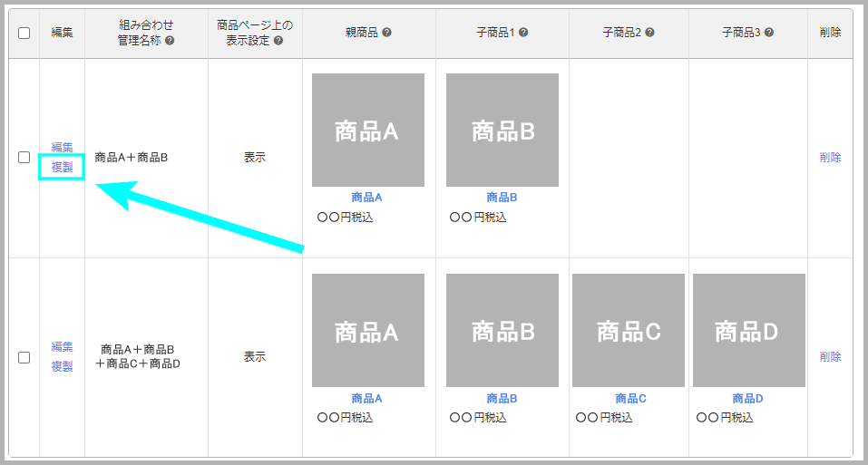The width and height of the screenshot is (868, 465).
Task: Open 編集 link for 商品A＋商品B row
Action: pos(62,147)
